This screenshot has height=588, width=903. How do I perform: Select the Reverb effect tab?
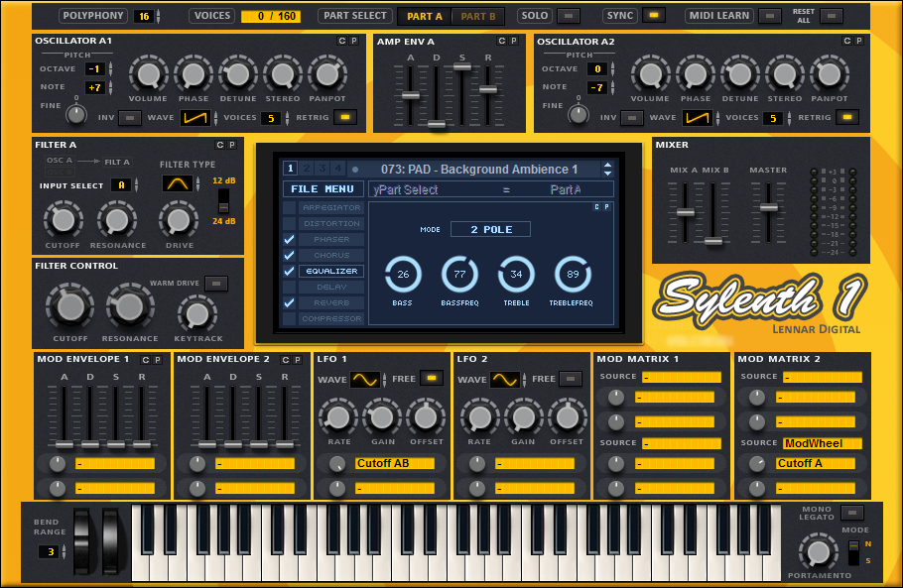tap(331, 302)
